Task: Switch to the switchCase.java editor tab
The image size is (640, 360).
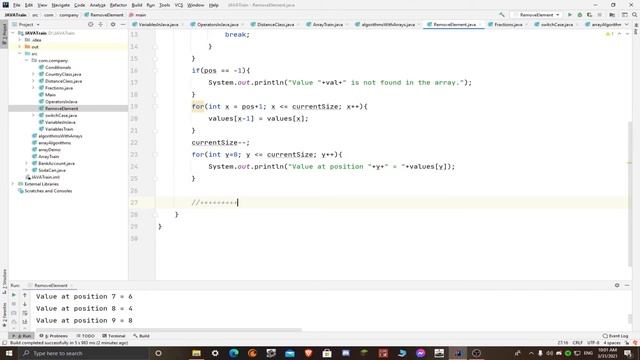Action: click(x=556, y=24)
